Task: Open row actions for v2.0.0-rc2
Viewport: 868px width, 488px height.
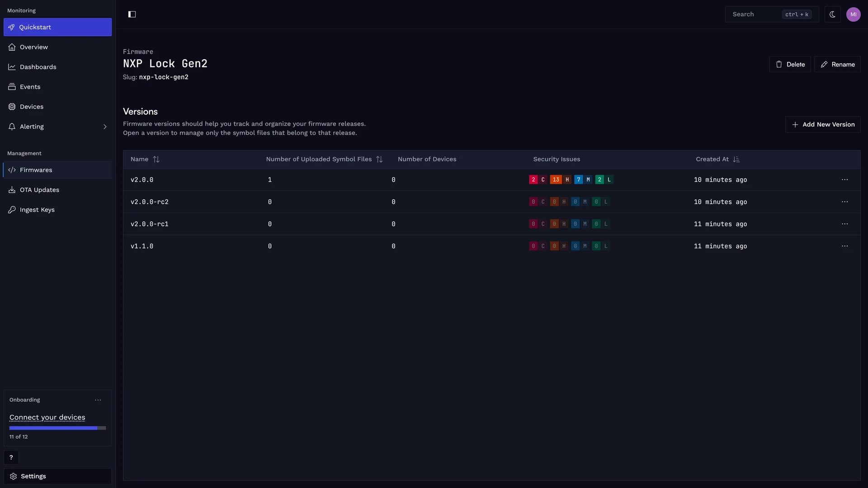Action: click(x=844, y=202)
